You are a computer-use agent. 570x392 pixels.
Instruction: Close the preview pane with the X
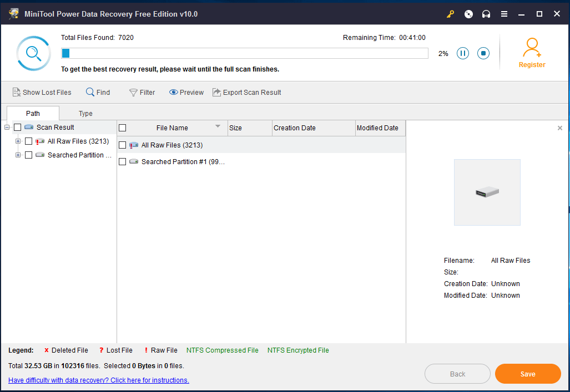pyautogui.click(x=560, y=128)
